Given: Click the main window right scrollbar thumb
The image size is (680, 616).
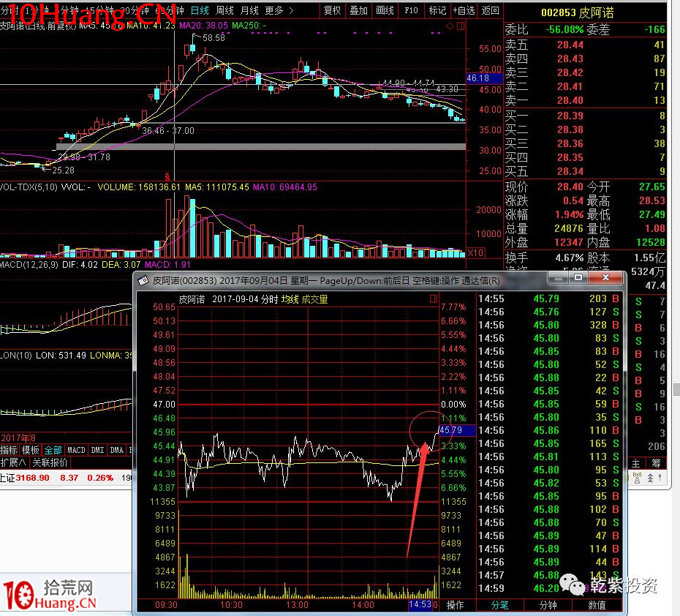Looking at the screenshot, I should click(676, 389).
